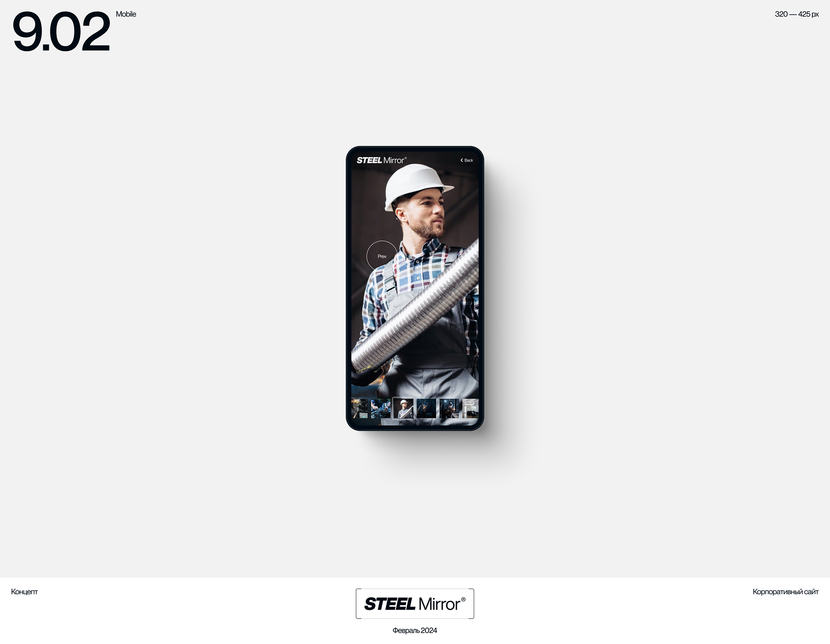Screen dimensions: 830x644
Task: Choose the highlighted hard hat worker thumbnail
Action: pos(403,408)
